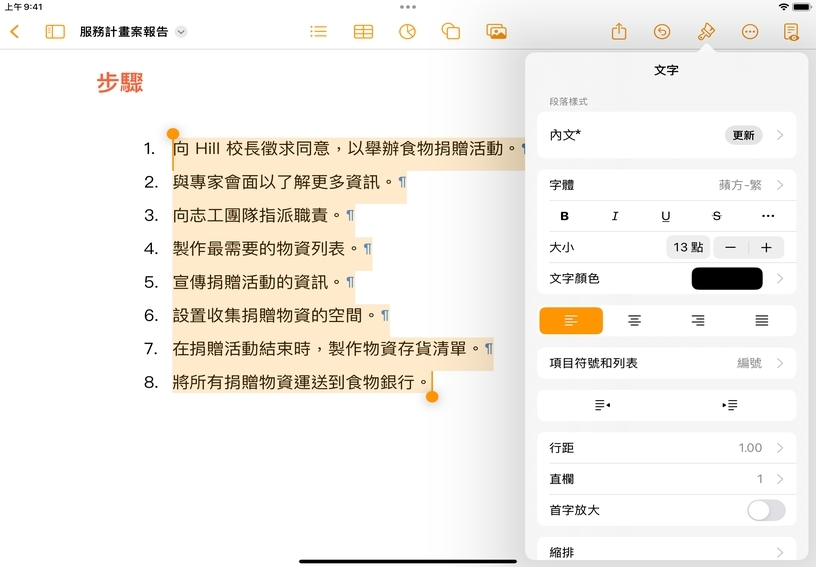The width and height of the screenshot is (816, 567).
Task: Open the media insert image icon
Action: click(496, 32)
